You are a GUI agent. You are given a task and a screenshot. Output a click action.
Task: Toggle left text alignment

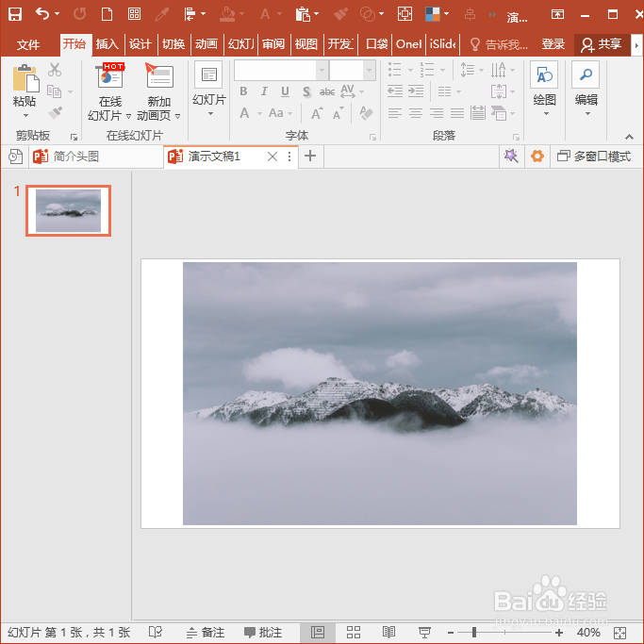tap(395, 113)
